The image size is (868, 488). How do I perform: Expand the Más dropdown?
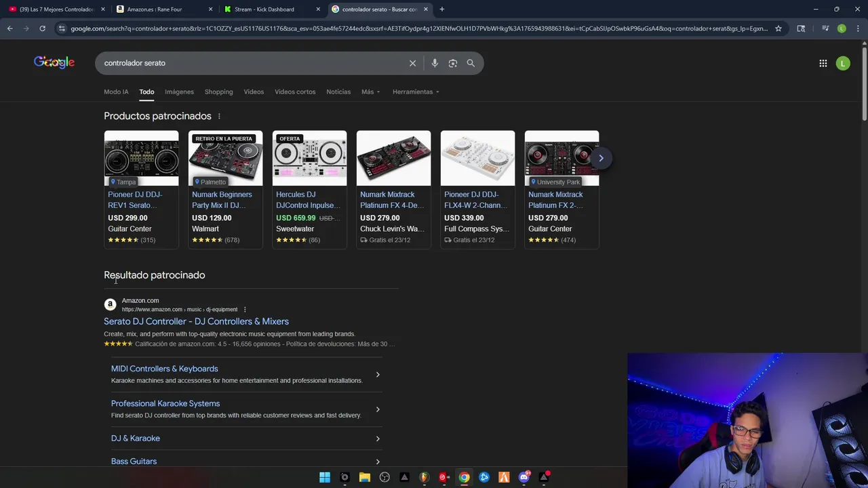371,91
